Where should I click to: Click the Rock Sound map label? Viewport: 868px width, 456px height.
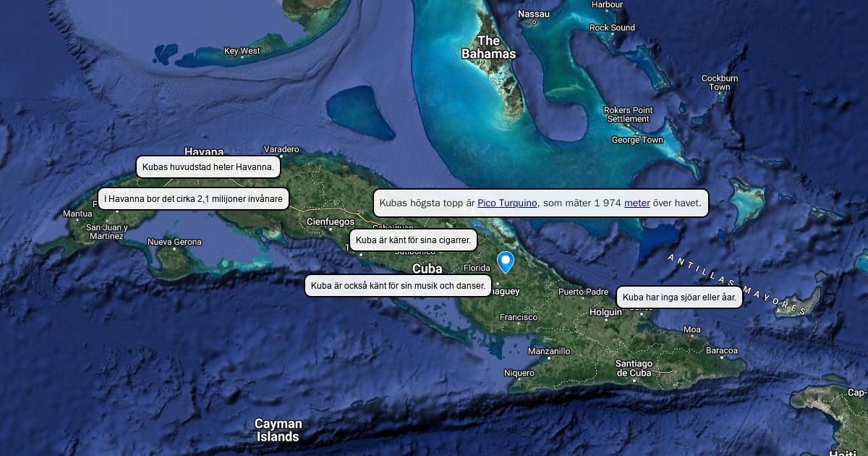coord(612,28)
